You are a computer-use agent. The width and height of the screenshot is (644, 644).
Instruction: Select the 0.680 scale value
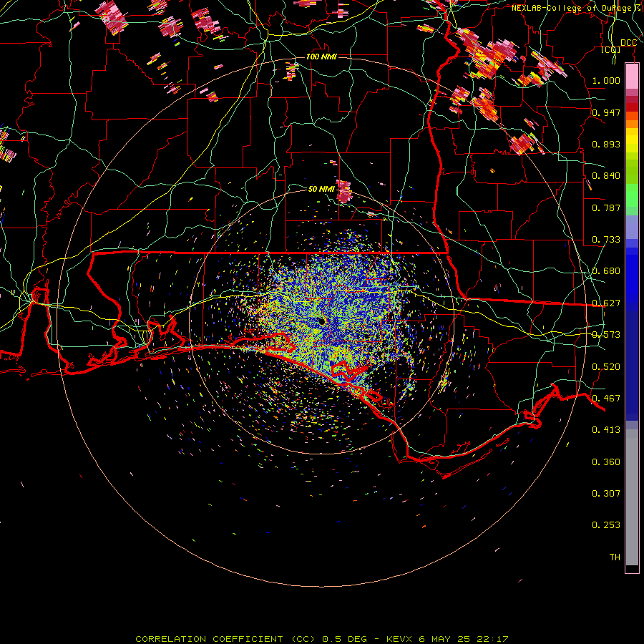(606, 271)
